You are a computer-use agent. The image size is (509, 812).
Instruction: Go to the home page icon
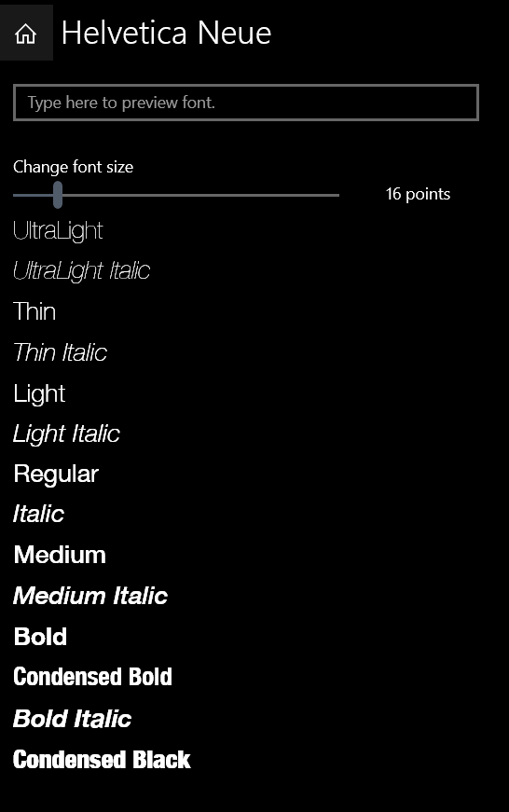click(26, 34)
